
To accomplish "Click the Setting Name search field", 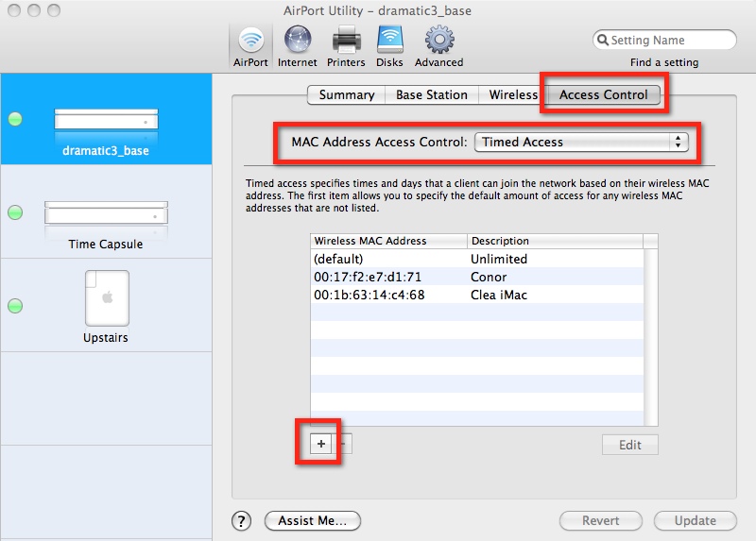I will tap(671, 41).
